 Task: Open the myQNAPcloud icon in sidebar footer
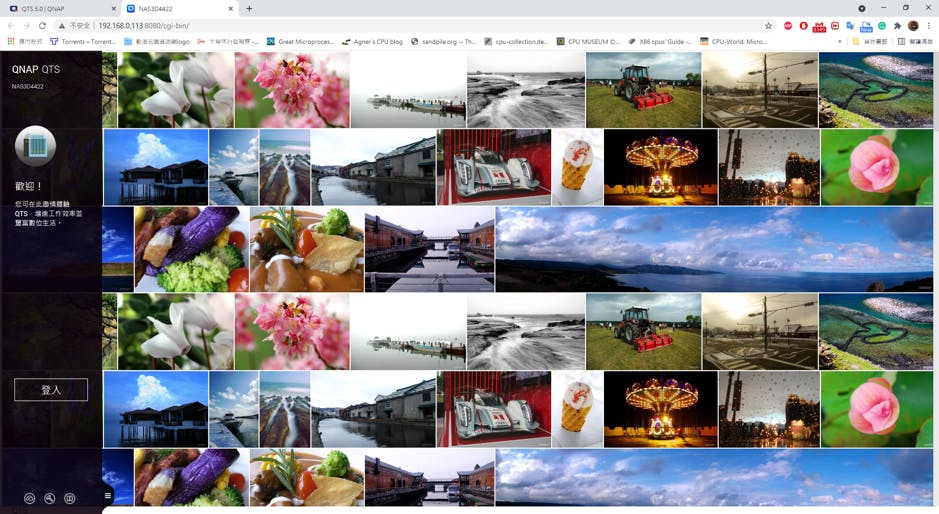[30, 498]
